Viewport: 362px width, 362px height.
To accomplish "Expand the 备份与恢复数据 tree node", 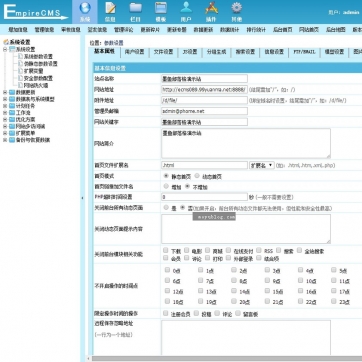I will click(5, 140).
